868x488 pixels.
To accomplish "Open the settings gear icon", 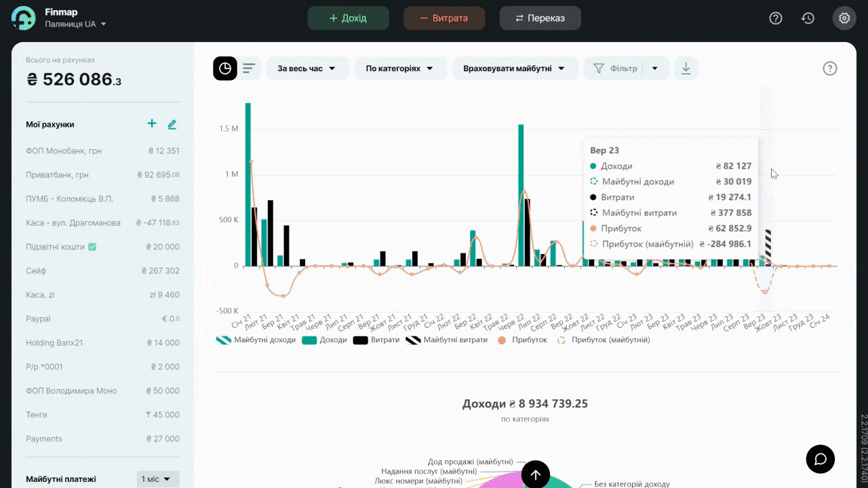I will (x=844, y=18).
